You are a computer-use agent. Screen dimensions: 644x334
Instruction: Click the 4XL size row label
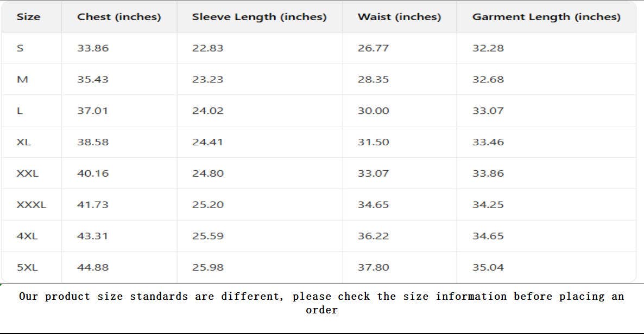click(27, 236)
